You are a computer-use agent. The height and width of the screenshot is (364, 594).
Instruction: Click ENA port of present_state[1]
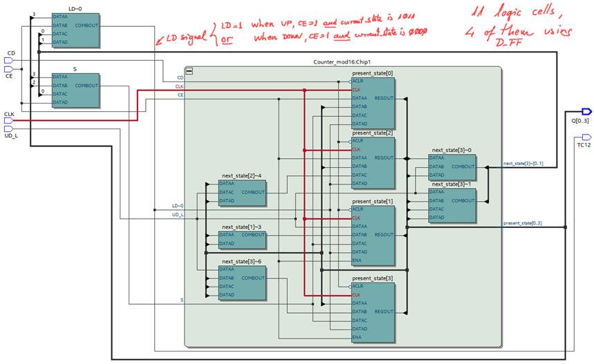(357, 260)
